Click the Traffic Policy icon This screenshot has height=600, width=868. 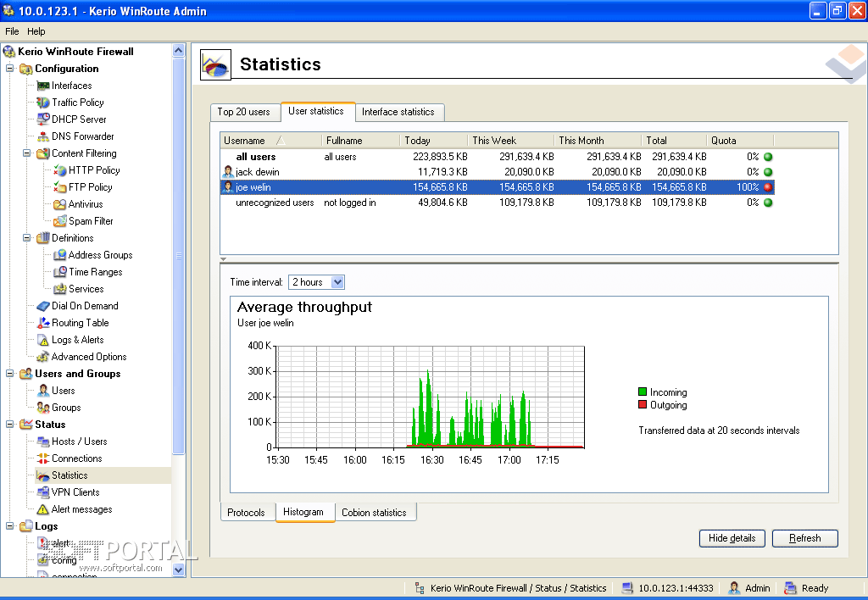coord(43,103)
